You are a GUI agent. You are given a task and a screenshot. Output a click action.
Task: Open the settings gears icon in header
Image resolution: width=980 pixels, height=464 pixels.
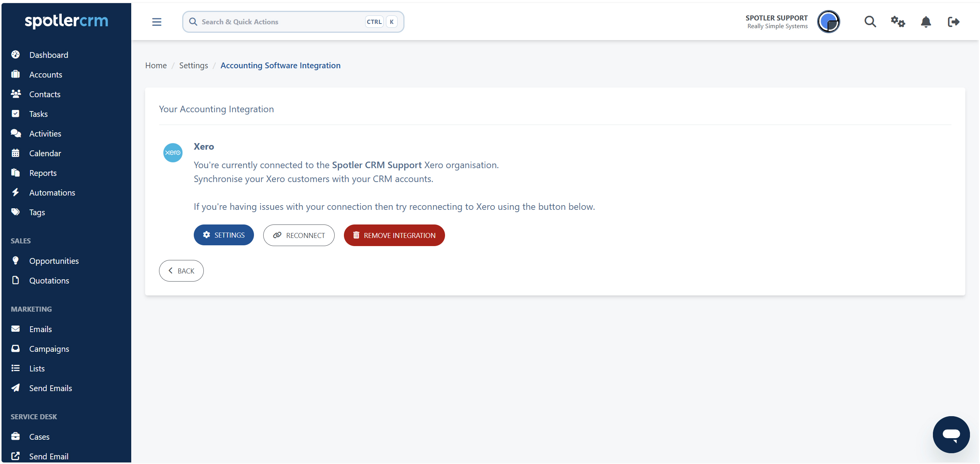(898, 22)
